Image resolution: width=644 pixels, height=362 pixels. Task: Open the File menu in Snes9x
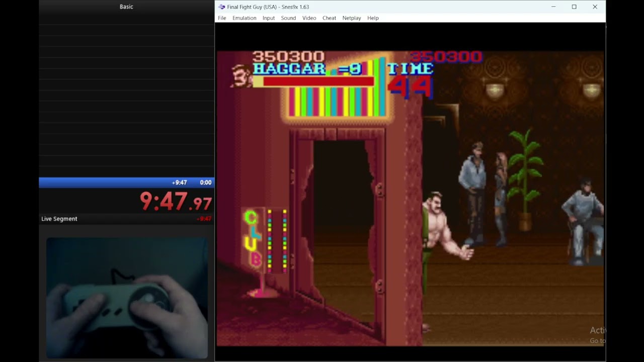(x=222, y=18)
